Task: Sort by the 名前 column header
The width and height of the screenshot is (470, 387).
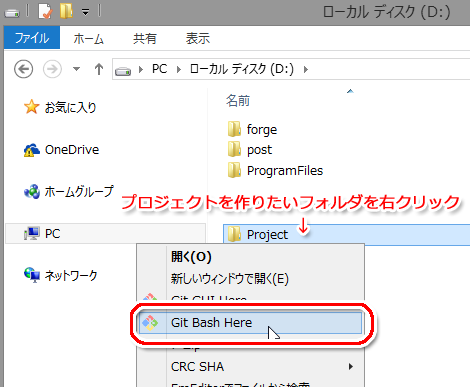Action: pyautogui.click(x=238, y=100)
